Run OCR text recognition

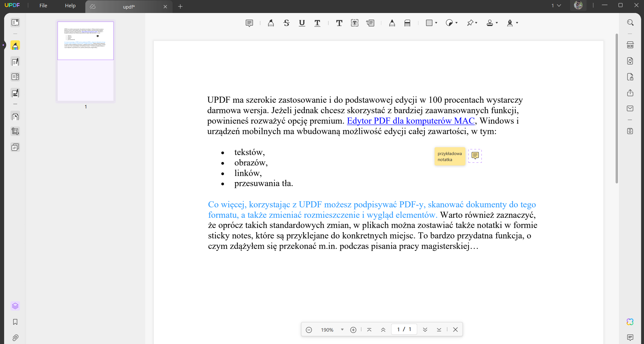click(630, 45)
